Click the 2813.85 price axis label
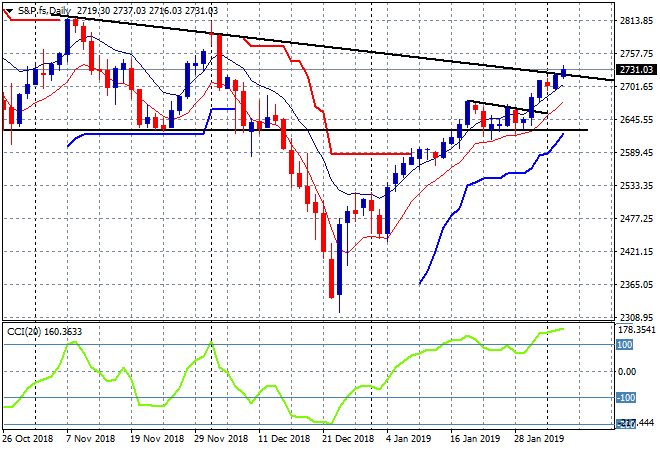 point(636,21)
